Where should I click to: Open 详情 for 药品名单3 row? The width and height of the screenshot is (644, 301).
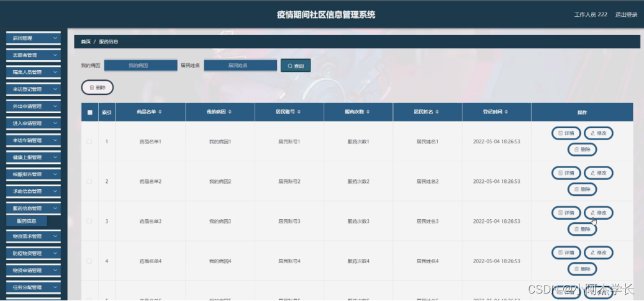tap(566, 213)
